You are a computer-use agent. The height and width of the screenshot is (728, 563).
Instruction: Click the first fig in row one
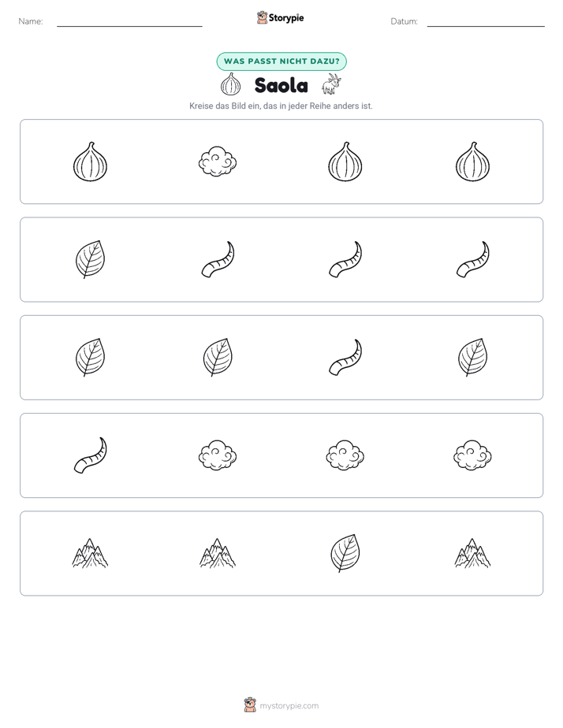pos(90,162)
